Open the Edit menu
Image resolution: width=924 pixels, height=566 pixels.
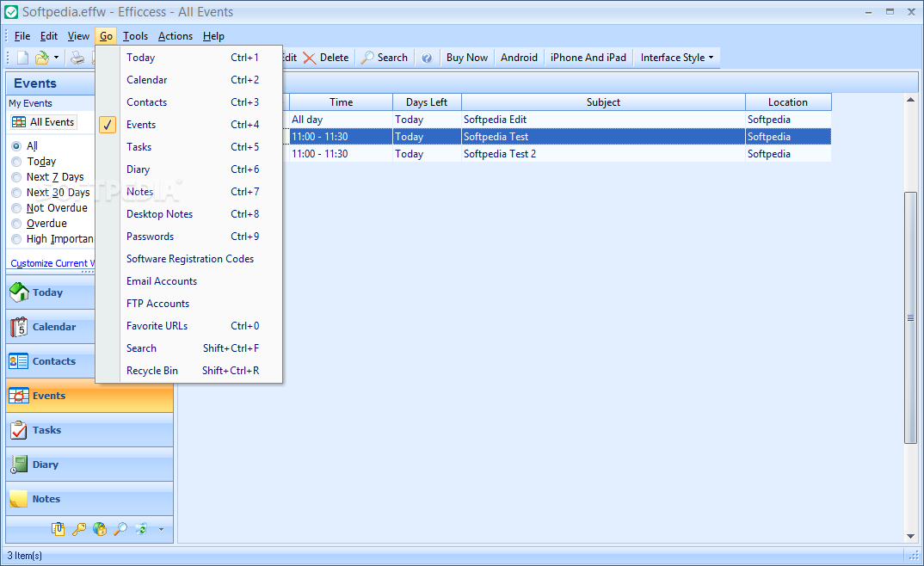48,36
